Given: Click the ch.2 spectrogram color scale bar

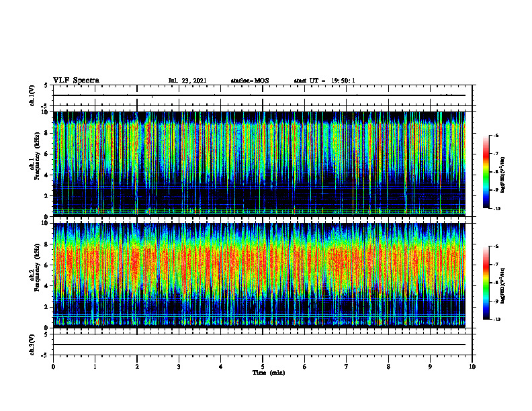Looking at the screenshot, I should pos(486,283).
